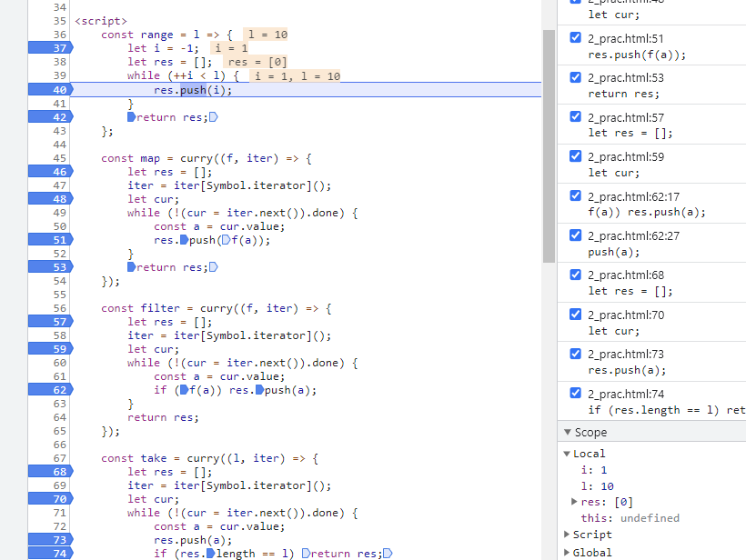Viewport: 746px width, 560px height.
Task: Click inline value 'l = 10' on line 36
Action: [267, 35]
